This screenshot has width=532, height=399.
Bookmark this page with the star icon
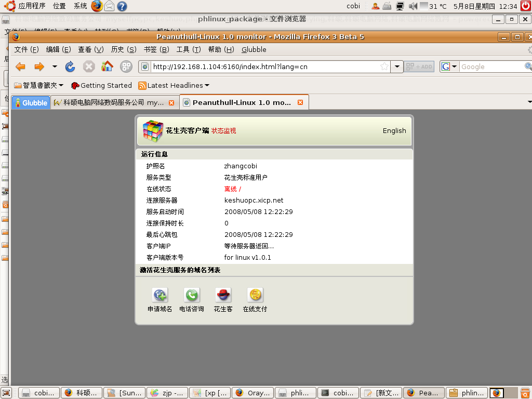pyautogui.click(x=384, y=66)
